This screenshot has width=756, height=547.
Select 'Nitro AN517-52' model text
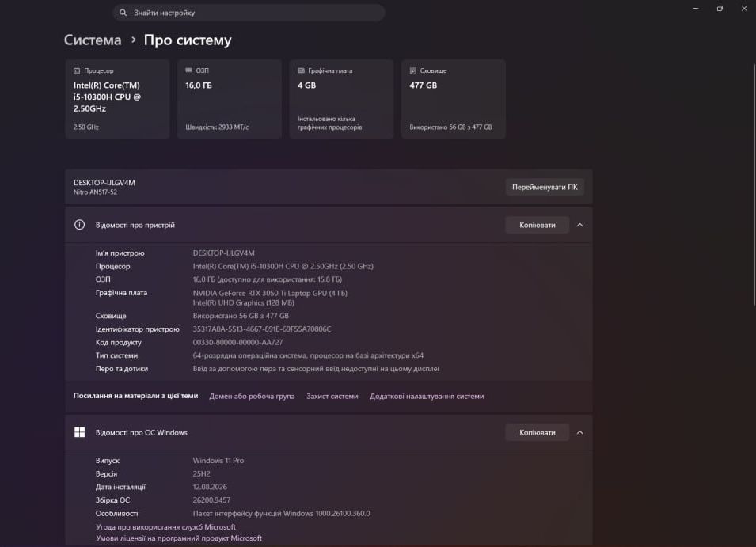coord(95,192)
